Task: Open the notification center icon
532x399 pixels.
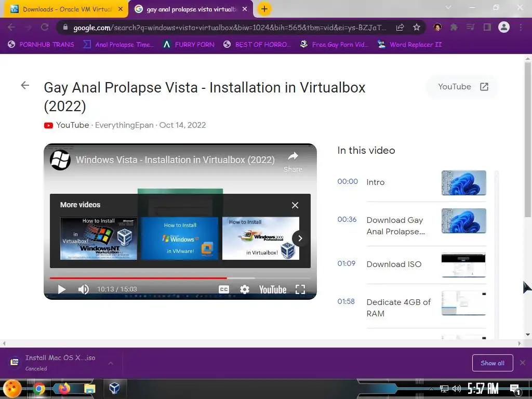Action: 515,389
